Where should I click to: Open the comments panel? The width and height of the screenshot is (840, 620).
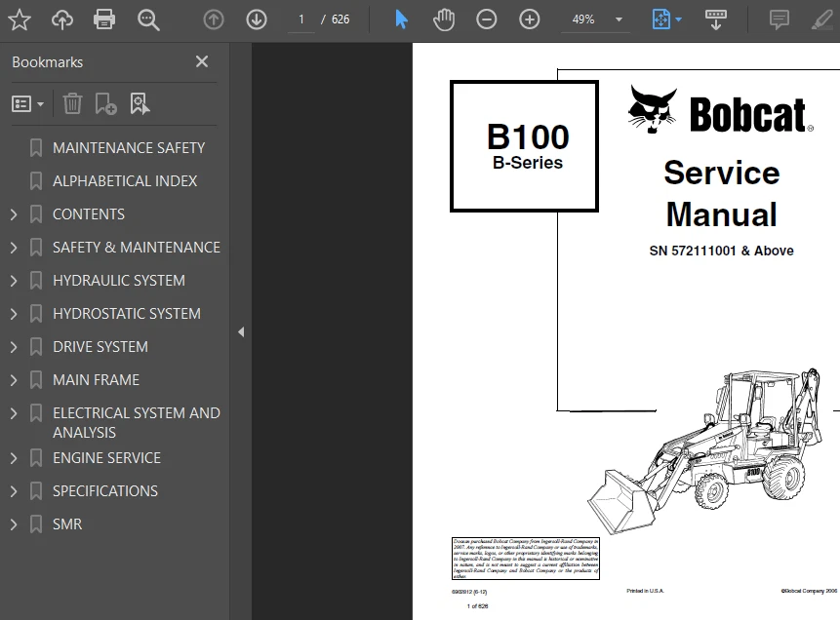[x=779, y=19]
